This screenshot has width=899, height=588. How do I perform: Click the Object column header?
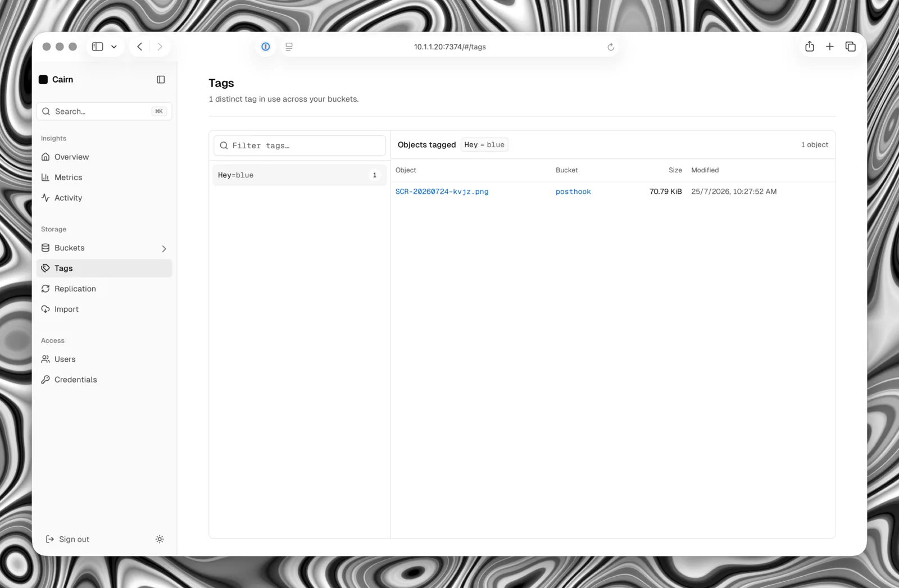point(406,170)
